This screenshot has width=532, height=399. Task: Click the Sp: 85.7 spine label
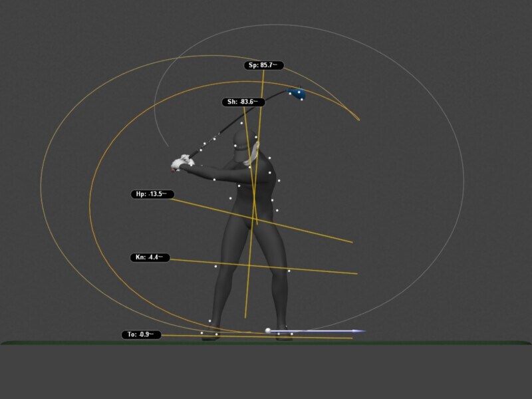coord(264,65)
